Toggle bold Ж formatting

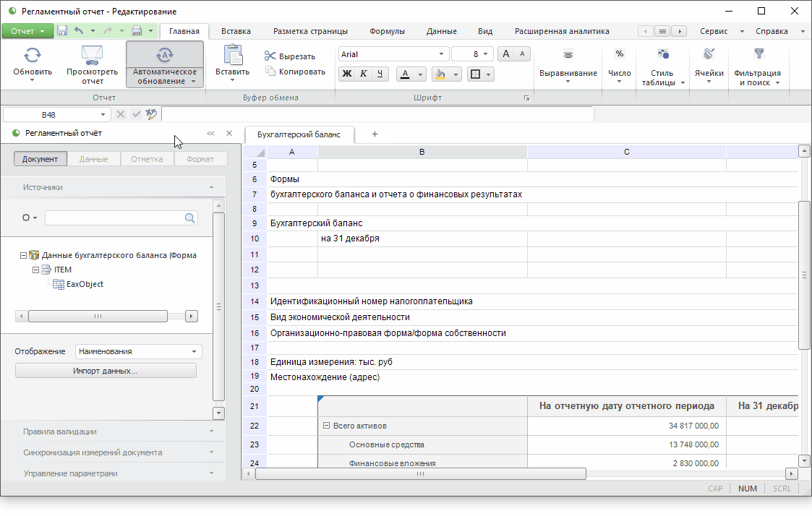click(x=347, y=74)
